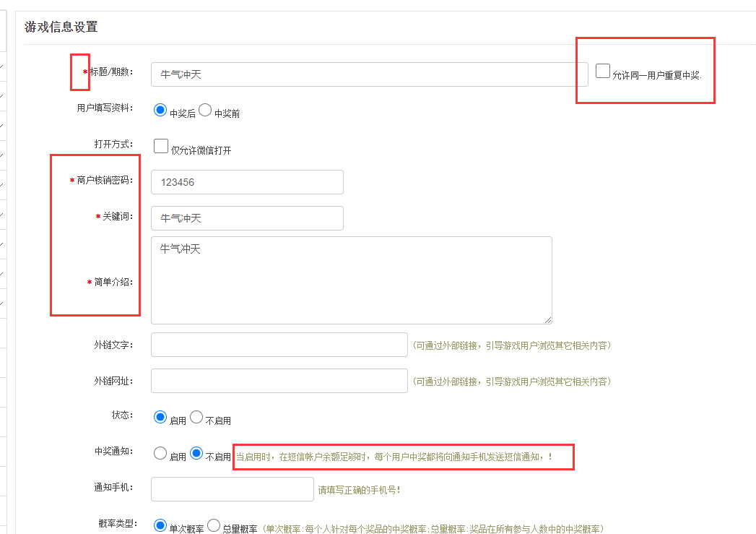The width and height of the screenshot is (756, 534).
Task: Set 状态 to 启用
Action: (161, 417)
